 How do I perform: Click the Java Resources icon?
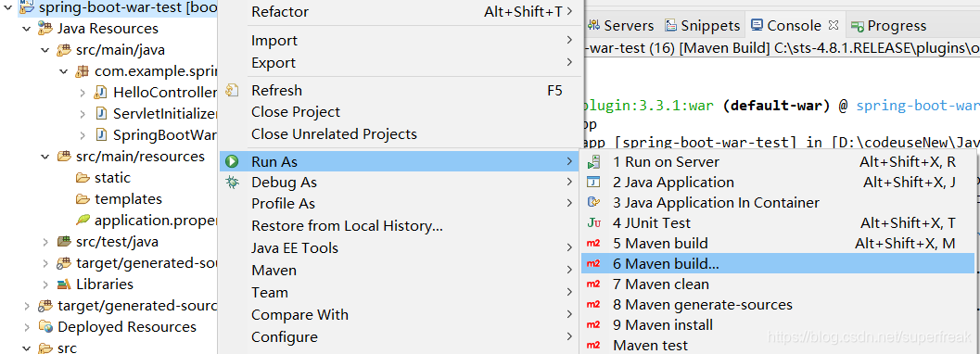(45, 29)
